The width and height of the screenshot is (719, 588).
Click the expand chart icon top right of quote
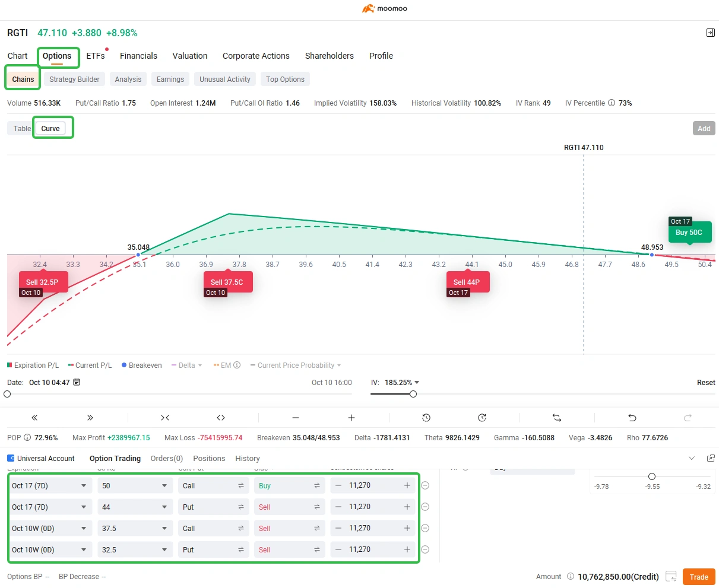pos(710,33)
